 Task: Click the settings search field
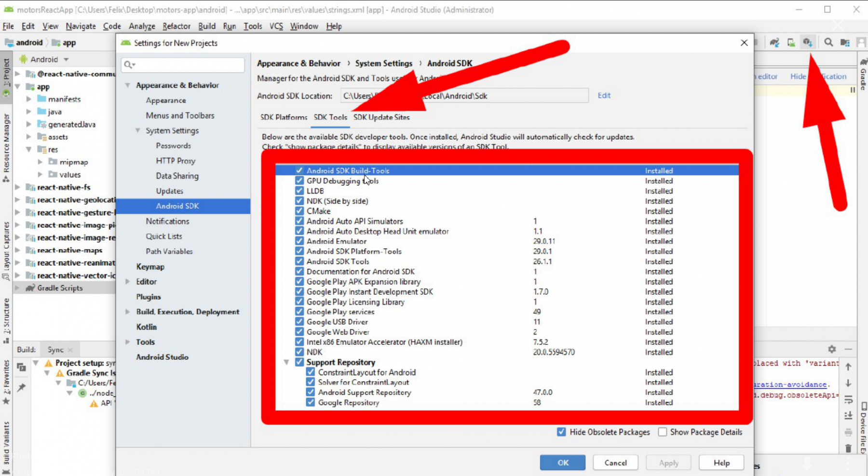(x=183, y=65)
